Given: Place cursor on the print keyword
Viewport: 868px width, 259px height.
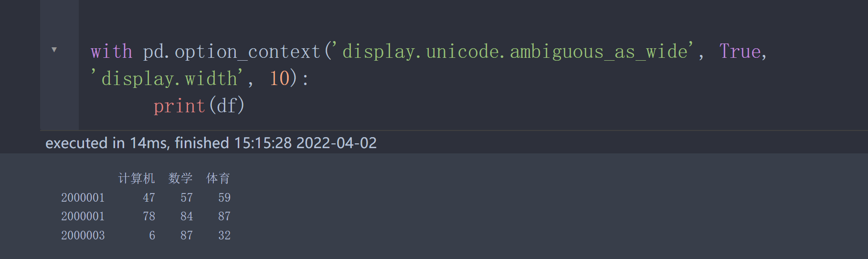Looking at the screenshot, I should pyautogui.click(x=179, y=106).
